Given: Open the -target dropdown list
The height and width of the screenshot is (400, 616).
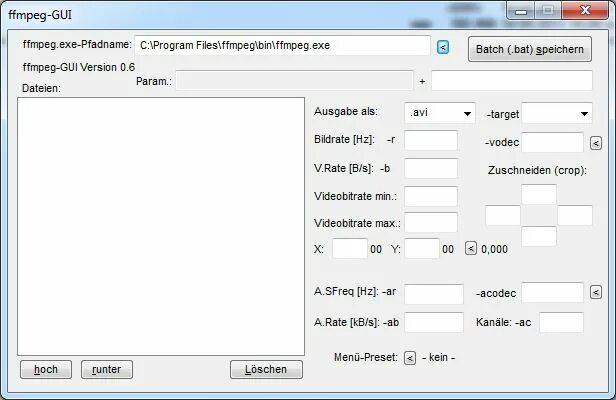Looking at the screenshot, I should [557, 113].
